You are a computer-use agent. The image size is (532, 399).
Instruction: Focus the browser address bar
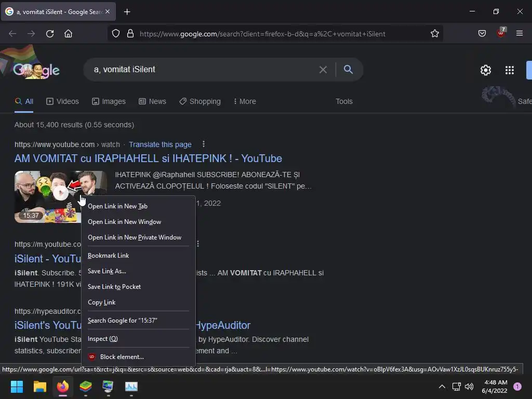(x=282, y=34)
